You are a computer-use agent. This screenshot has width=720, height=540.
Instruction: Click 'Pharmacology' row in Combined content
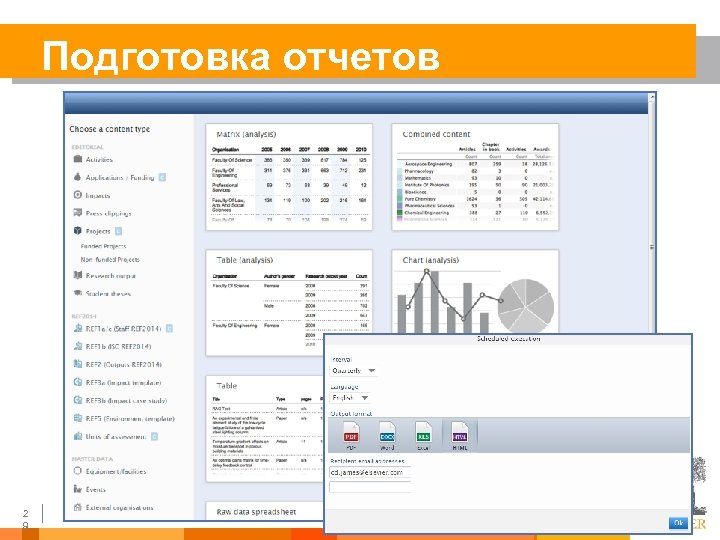tap(475, 171)
